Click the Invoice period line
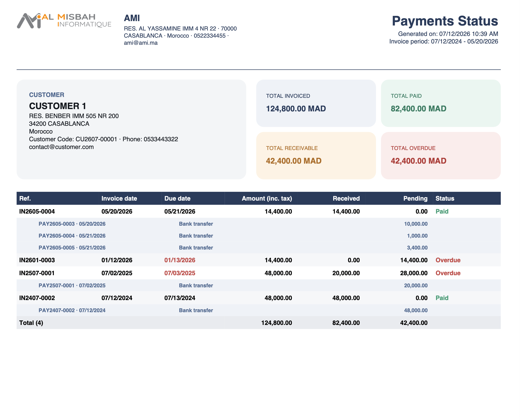520x420 pixels. (x=444, y=41)
